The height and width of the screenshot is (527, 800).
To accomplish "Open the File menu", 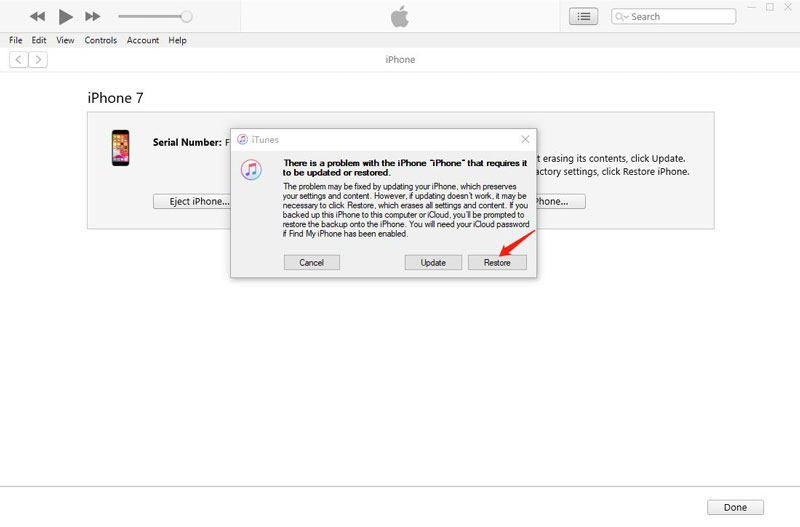I will (x=16, y=41).
